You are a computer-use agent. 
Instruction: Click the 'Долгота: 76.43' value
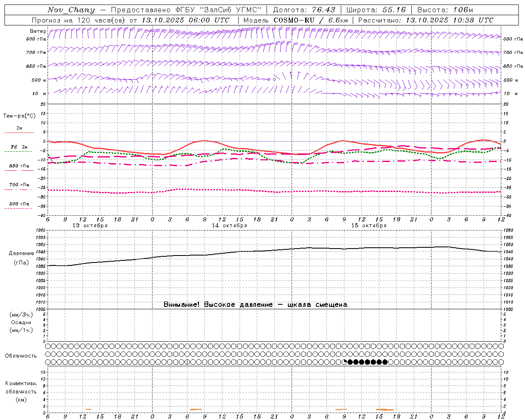click(x=304, y=10)
